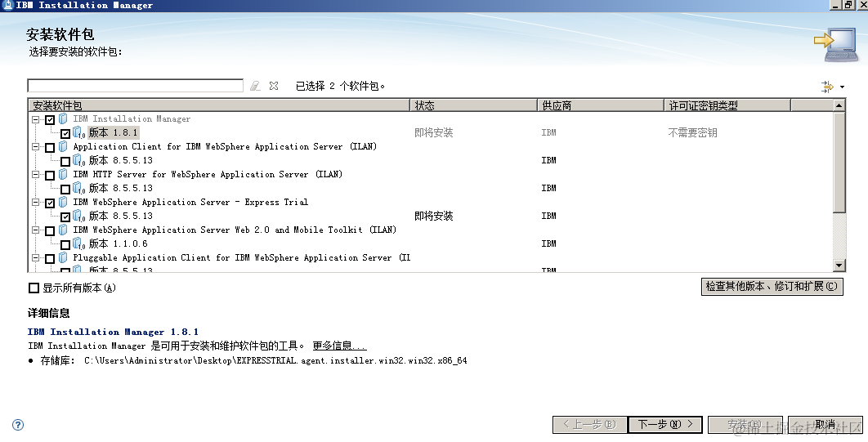868x442 pixels.
Task: Click the Application Client 8.5.5.13 version icon
Action: pos(78,160)
